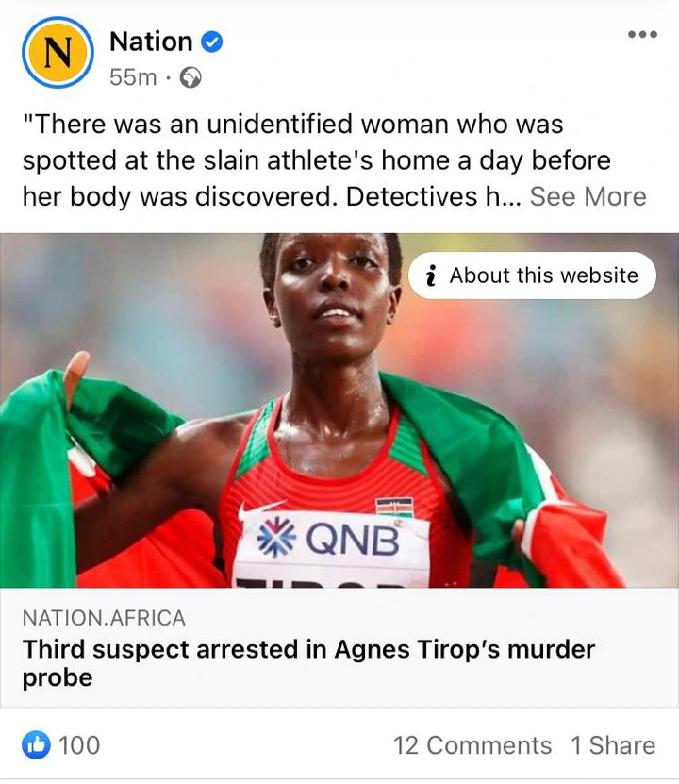Click the globe public-audience icon
This screenshot has height=784, width=679.
tap(190, 77)
